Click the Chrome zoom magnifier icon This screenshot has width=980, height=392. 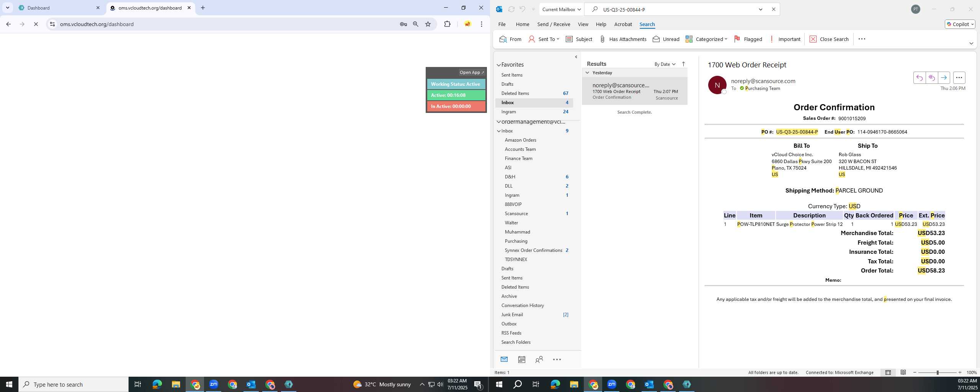click(415, 24)
